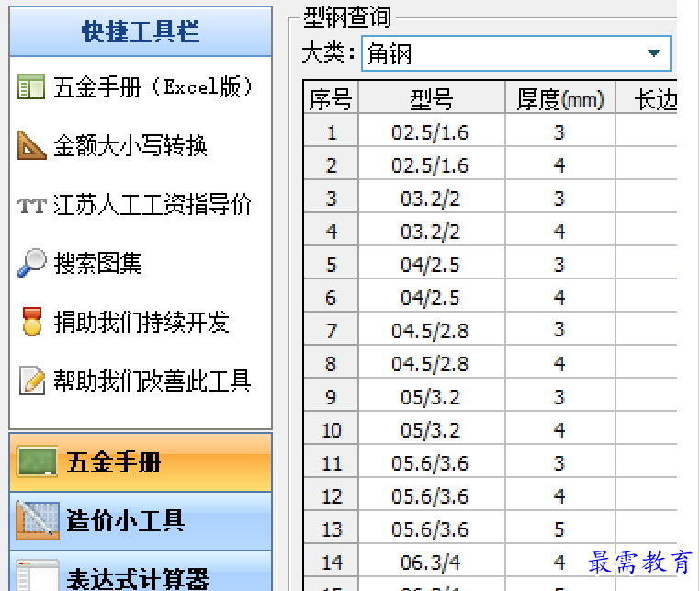This screenshot has height=591, width=700.
Task: Click the triangle ruler icon for 金额大小写转换
Action: tap(31, 145)
